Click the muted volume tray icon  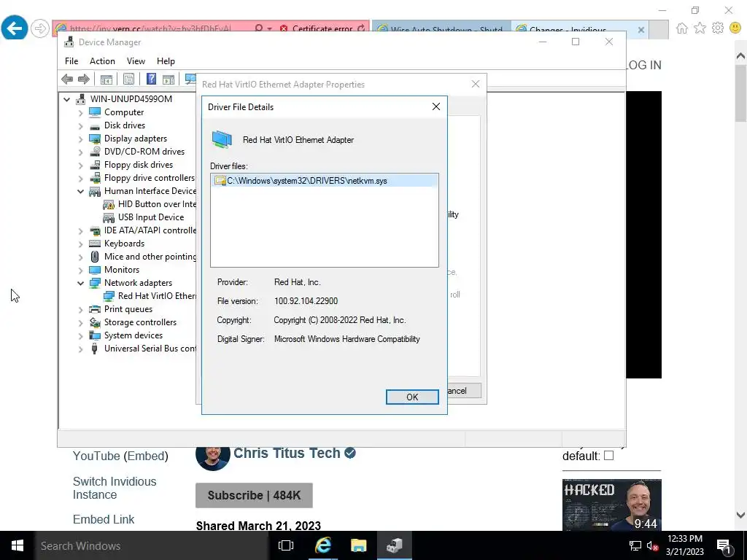pos(653,546)
